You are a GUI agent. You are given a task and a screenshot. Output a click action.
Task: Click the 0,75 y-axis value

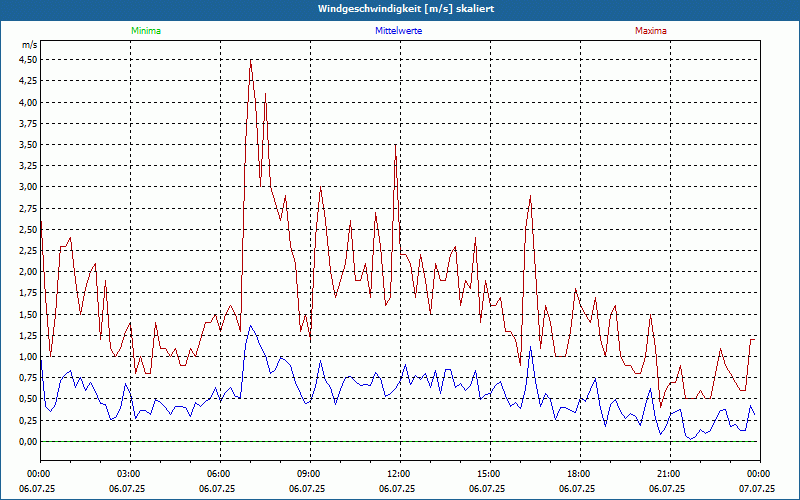click(x=29, y=378)
